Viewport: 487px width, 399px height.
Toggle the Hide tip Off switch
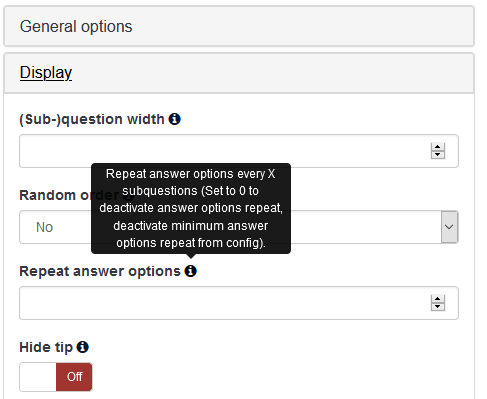click(74, 377)
